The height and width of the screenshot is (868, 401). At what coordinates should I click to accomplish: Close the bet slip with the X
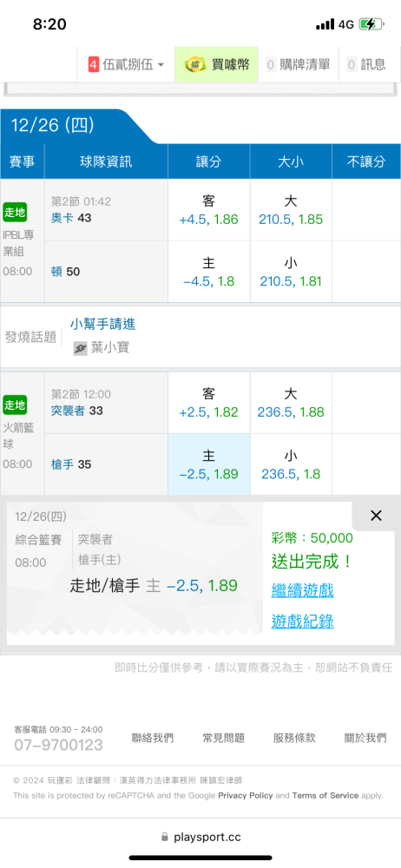[x=376, y=516]
